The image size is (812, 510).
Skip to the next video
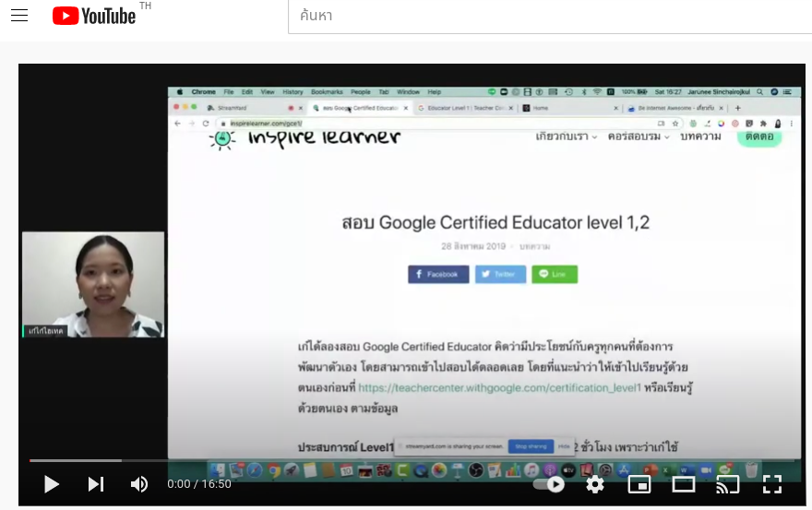96,484
